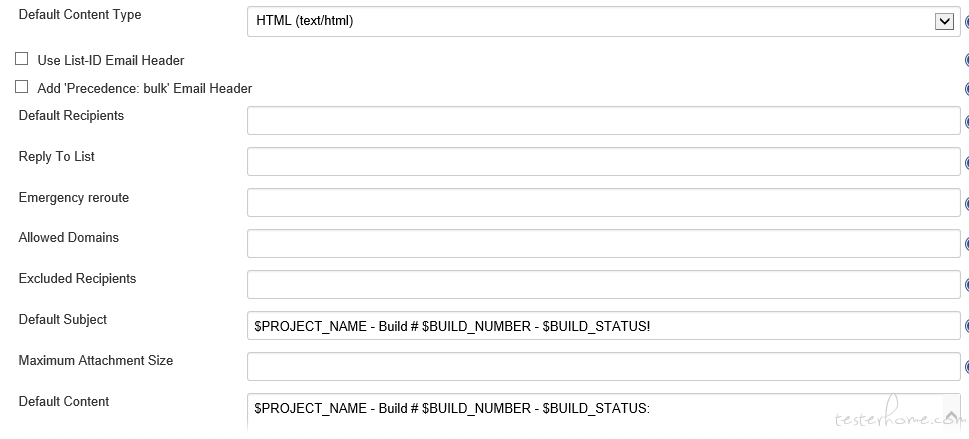
Task: Open help for Maximum Attachment Size
Action: coord(966,367)
